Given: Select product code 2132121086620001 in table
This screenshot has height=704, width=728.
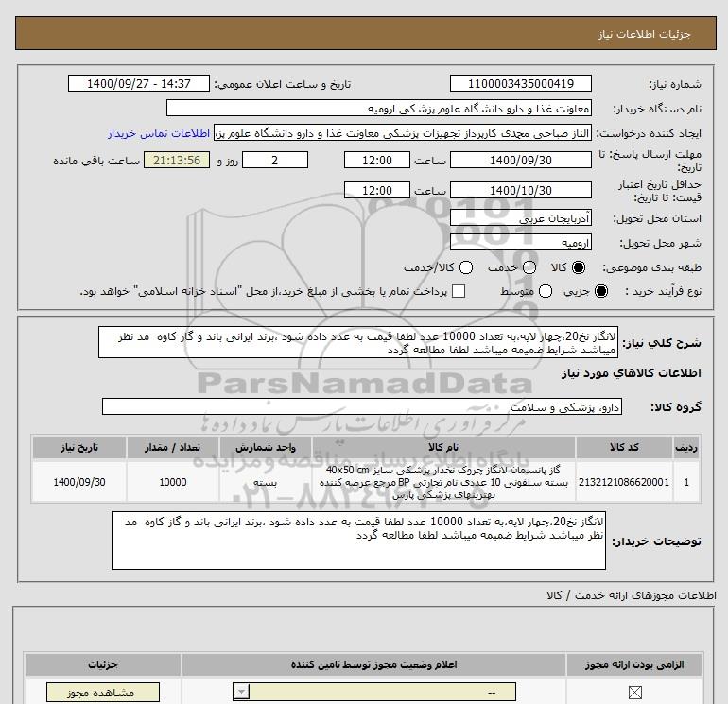Looking at the screenshot, I should pos(623,482).
